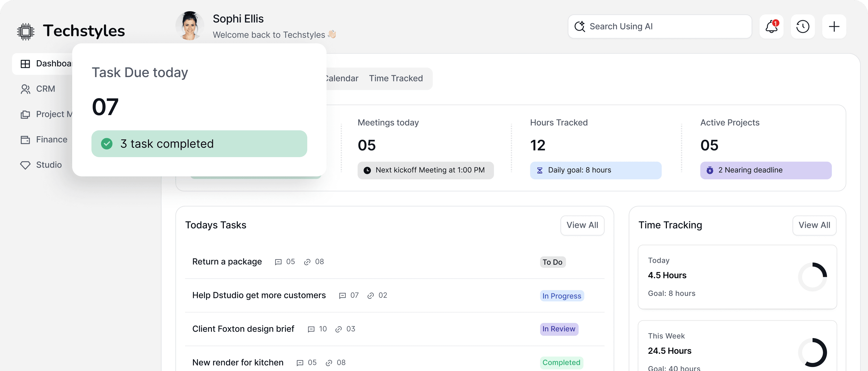Click the Active Projects count 05
Screen dimensions: 868x371
pyautogui.click(x=709, y=145)
